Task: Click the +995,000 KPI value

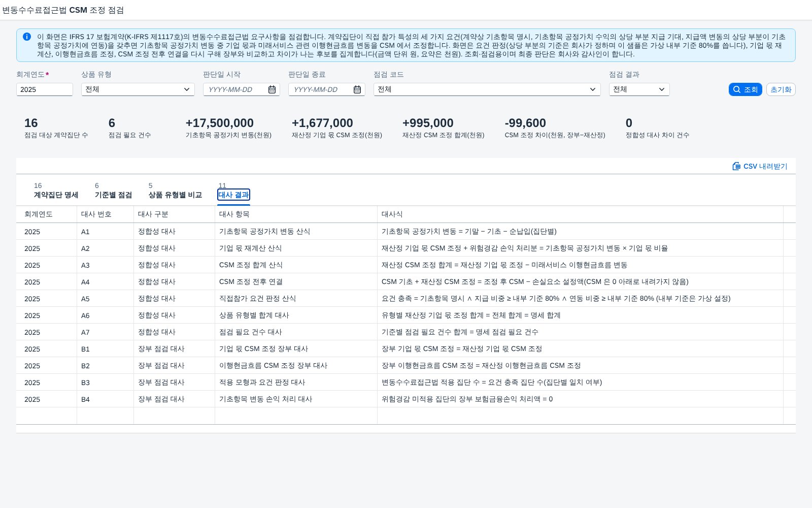Action: [x=428, y=123]
